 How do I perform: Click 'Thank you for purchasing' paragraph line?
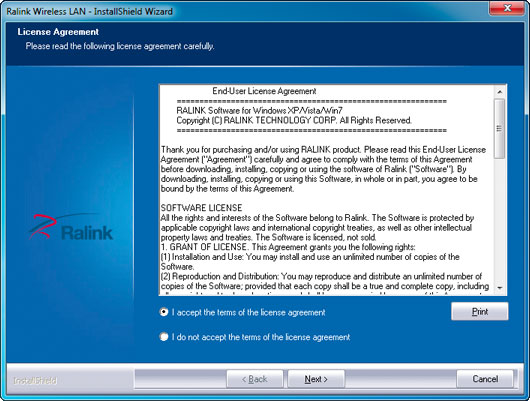[x=323, y=149]
